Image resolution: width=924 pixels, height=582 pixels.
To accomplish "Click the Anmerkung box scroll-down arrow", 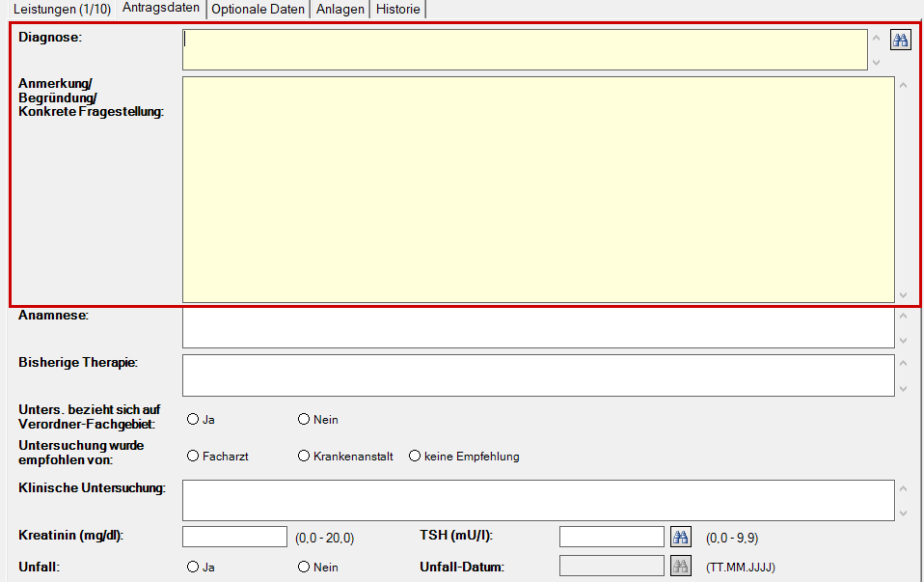I will click(904, 294).
